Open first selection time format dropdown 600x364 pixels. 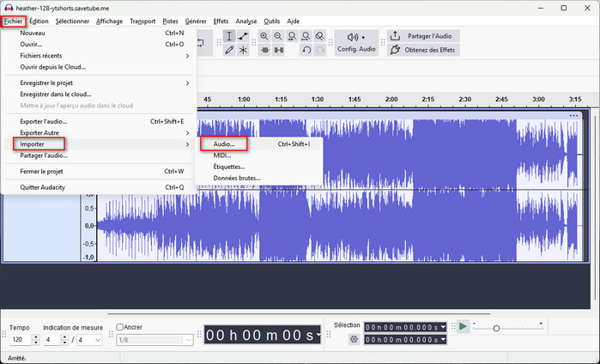[443, 327]
